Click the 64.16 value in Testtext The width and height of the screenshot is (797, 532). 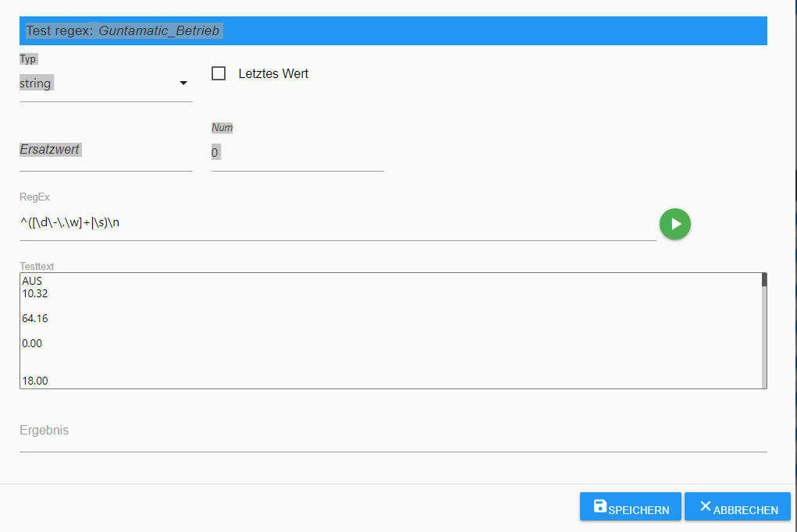pyautogui.click(x=35, y=318)
